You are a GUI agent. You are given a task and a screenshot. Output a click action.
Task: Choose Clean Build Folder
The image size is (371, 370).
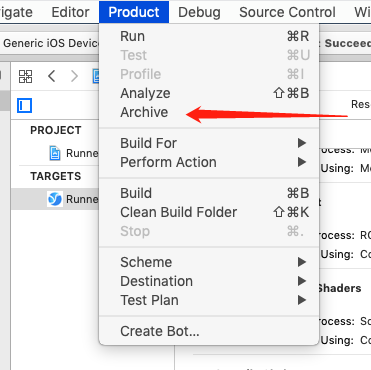tap(209, 212)
